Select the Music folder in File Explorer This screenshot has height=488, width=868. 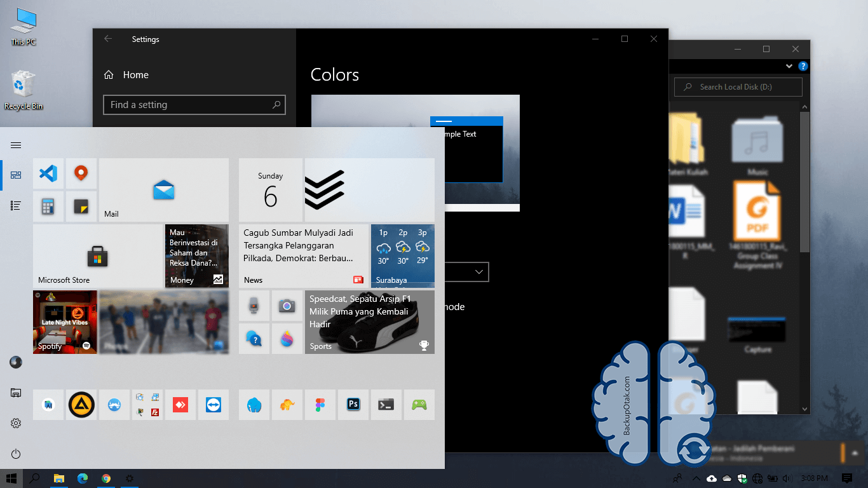pyautogui.click(x=757, y=145)
